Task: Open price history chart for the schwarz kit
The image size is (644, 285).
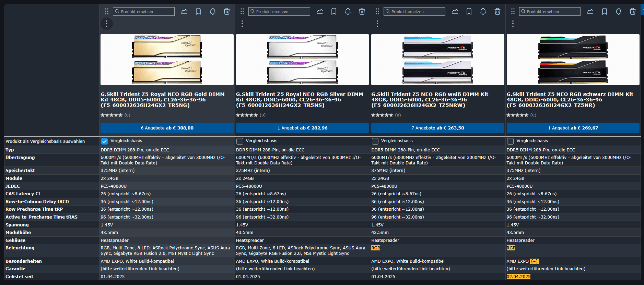Action: click(590, 11)
